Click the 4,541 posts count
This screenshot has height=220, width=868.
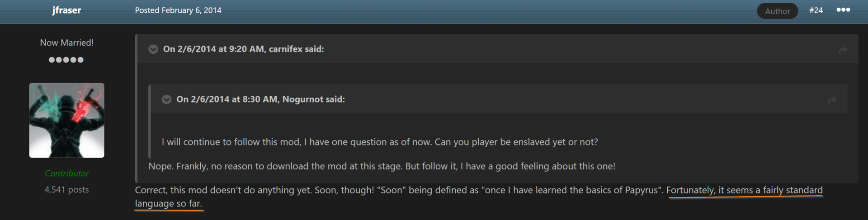[67, 190]
